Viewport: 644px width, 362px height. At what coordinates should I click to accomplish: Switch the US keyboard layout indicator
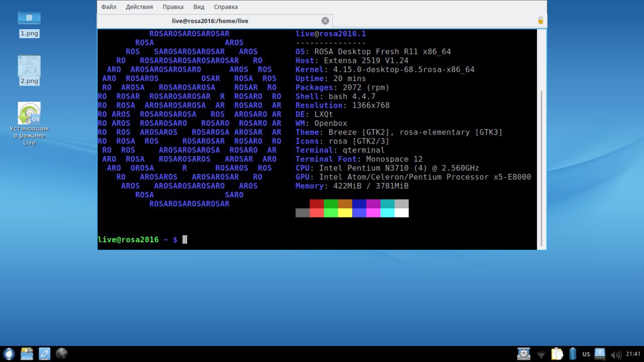pyautogui.click(x=586, y=354)
